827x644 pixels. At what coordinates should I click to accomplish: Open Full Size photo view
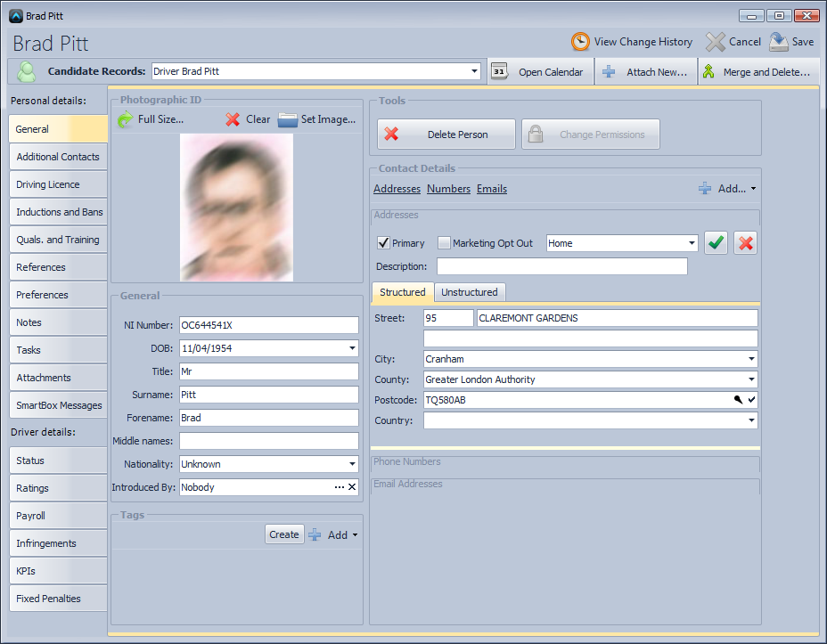click(151, 119)
